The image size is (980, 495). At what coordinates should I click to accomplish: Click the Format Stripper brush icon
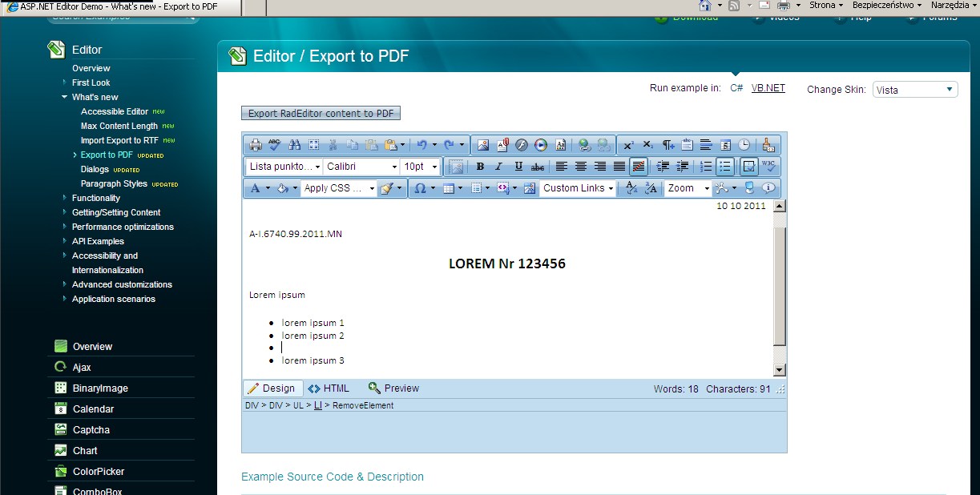768,145
